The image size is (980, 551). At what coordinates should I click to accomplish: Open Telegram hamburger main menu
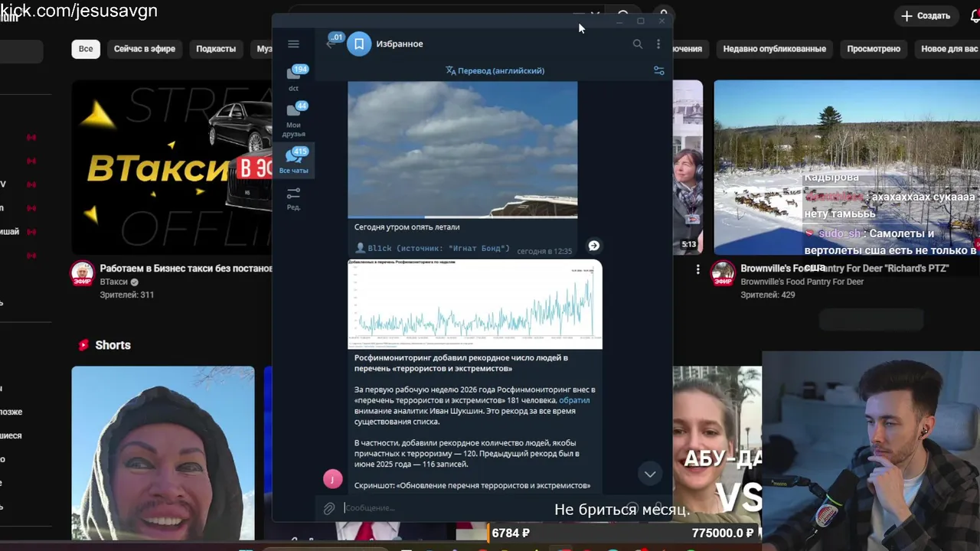coord(293,44)
